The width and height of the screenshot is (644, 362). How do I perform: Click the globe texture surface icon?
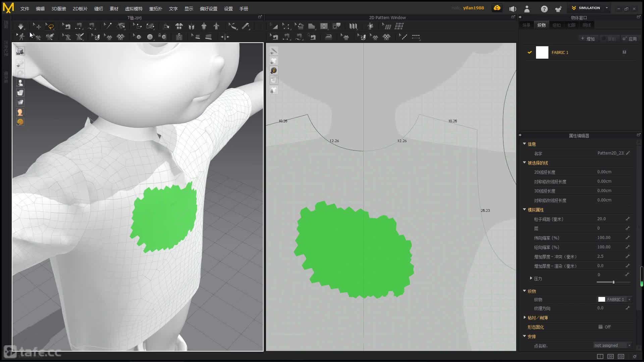[x=20, y=122]
